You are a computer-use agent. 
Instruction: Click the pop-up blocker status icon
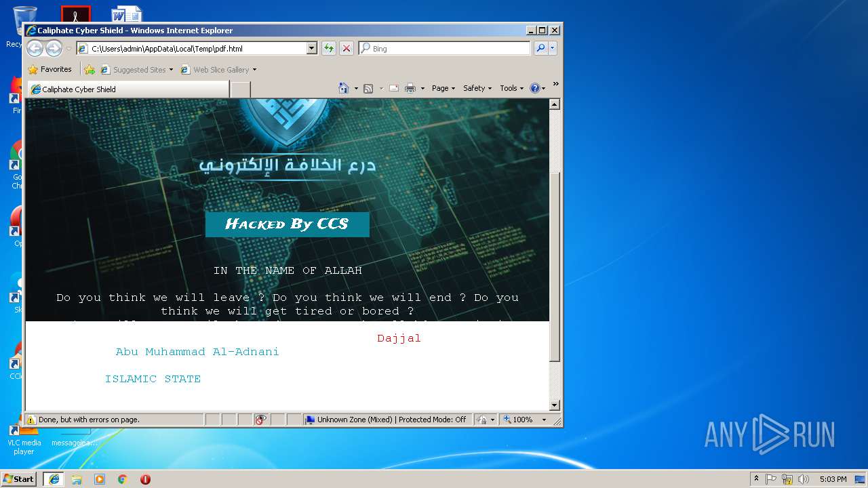[x=261, y=420]
